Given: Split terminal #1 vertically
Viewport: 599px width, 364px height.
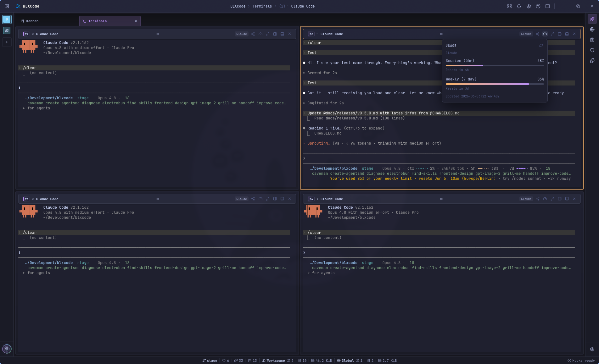Looking at the screenshot, I should 275,34.
